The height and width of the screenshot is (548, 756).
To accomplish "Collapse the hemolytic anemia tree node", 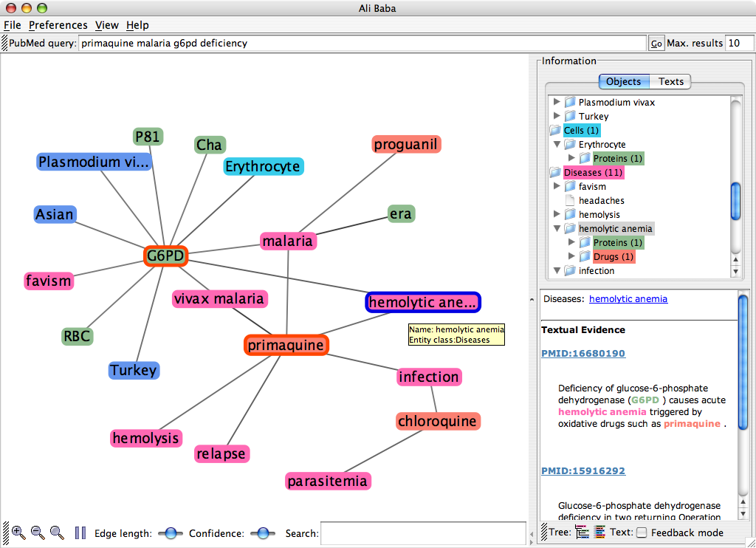I will [557, 229].
